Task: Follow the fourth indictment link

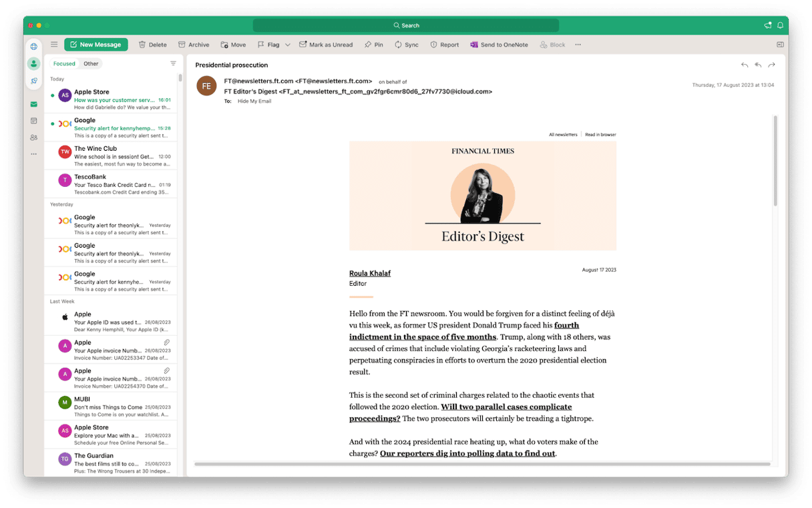Action: (x=464, y=331)
